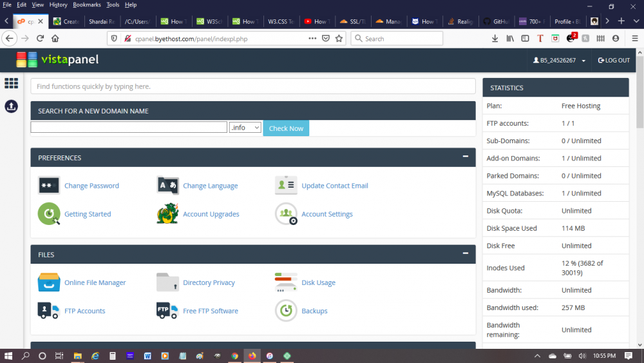This screenshot has width=644, height=363.
Task: Click the vistapanel logo
Action: 57,60
